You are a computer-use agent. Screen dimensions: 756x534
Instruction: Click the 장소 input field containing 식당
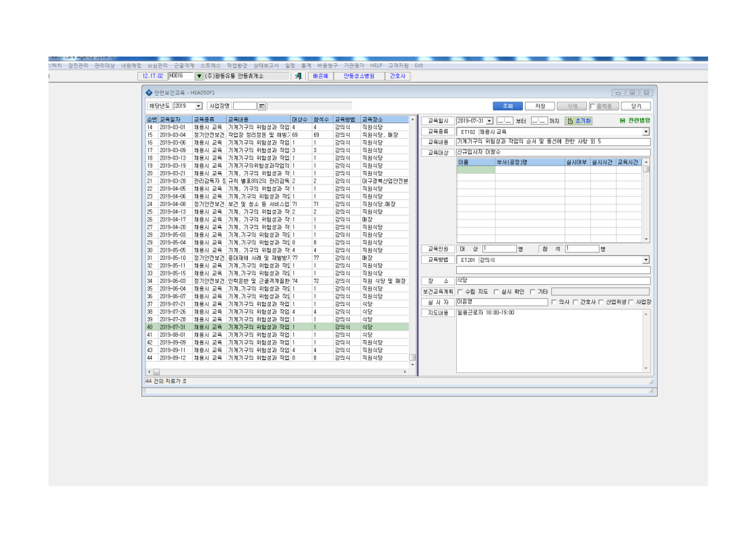coord(553,281)
